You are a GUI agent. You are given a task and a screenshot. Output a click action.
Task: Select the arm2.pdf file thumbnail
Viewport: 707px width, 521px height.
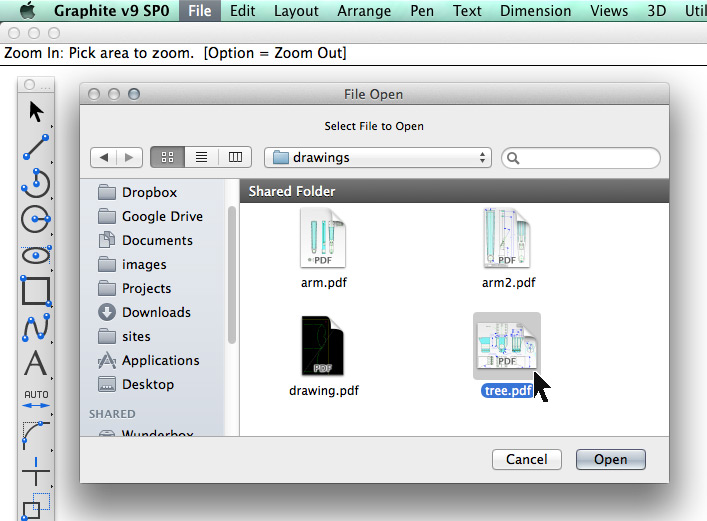click(x=508, y=240)
